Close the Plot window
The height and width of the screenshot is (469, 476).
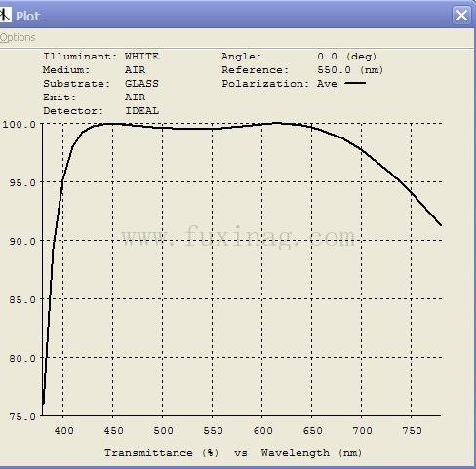pyautogui.click(x=461, y=16)
